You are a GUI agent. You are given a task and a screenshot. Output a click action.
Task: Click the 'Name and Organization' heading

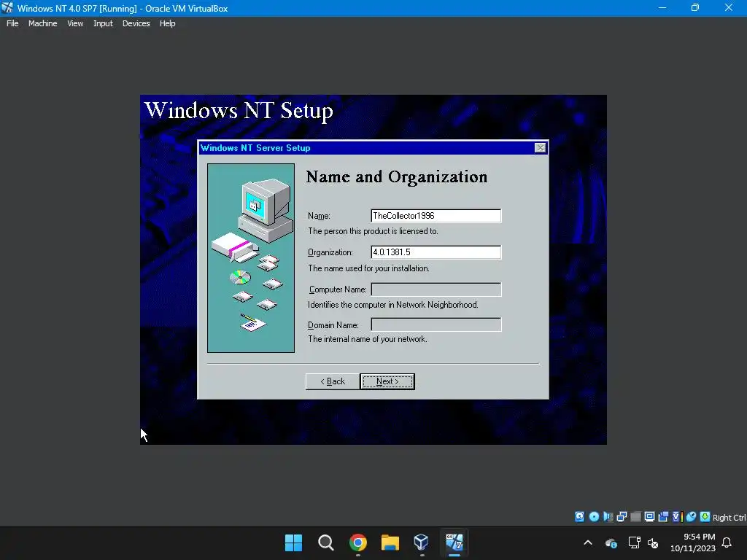tap(397, 177)
